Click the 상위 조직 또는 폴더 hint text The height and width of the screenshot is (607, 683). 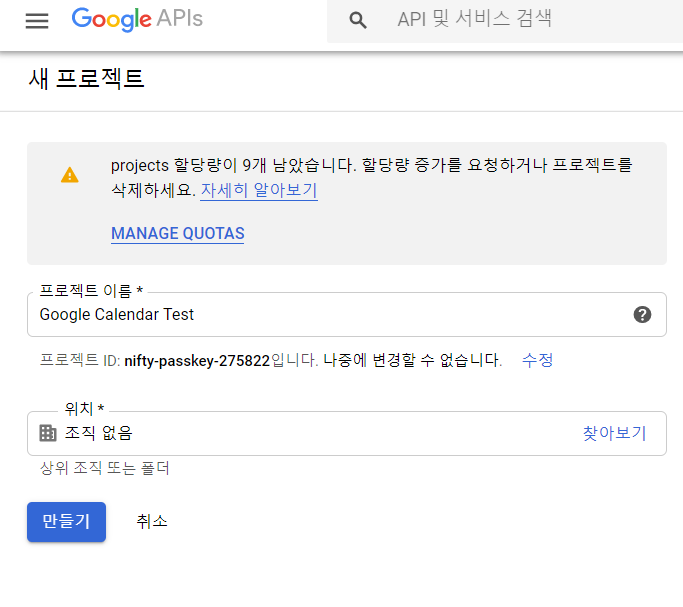point(105,468)
